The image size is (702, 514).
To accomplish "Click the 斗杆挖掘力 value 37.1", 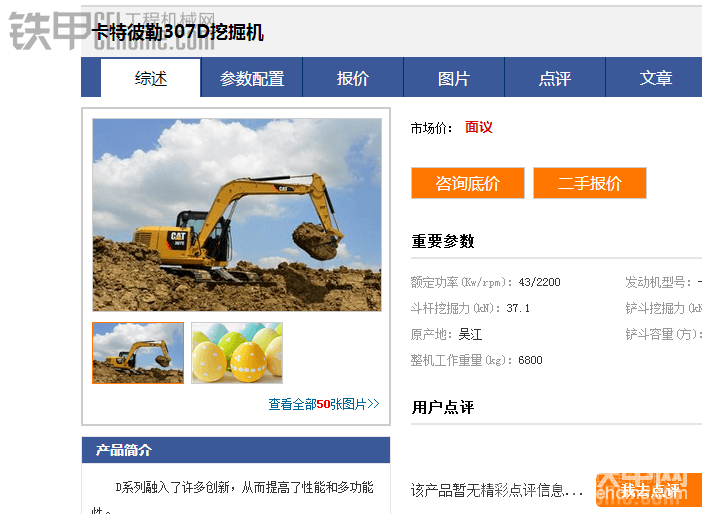I will click(518, 308).
